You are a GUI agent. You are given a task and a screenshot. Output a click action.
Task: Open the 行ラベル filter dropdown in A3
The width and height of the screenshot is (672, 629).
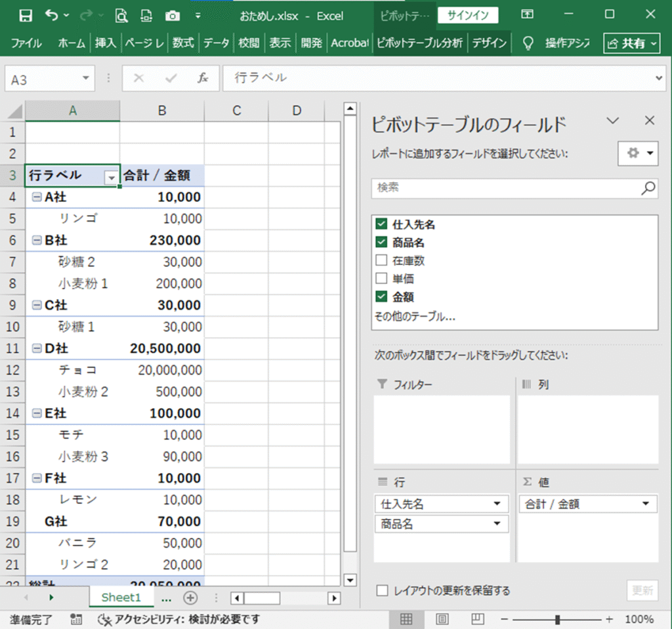[112, 177]
